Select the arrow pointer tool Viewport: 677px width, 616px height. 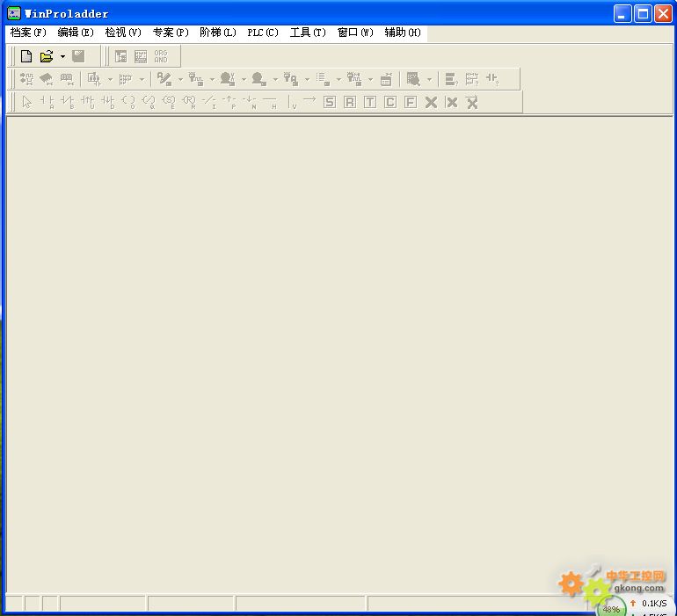tap(26, 102)
